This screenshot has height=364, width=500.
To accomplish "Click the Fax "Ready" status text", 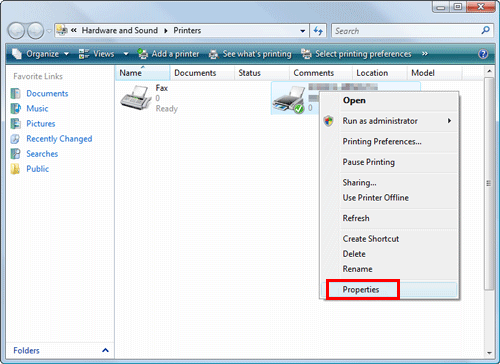I will [167, 109].
